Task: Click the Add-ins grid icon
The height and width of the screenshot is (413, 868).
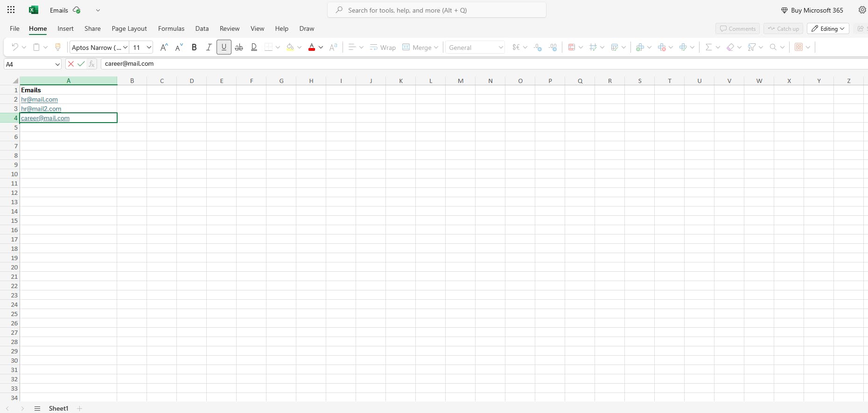Action: click(799, 47)
